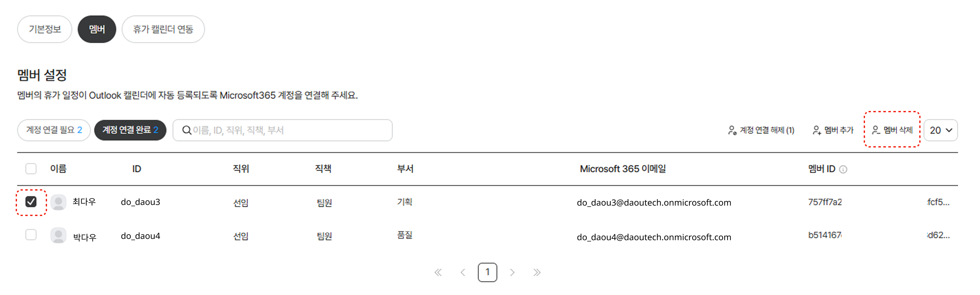The image size is (980, 295).
Task: Click 팀원 in the 박다우 row
Action: 324,236
